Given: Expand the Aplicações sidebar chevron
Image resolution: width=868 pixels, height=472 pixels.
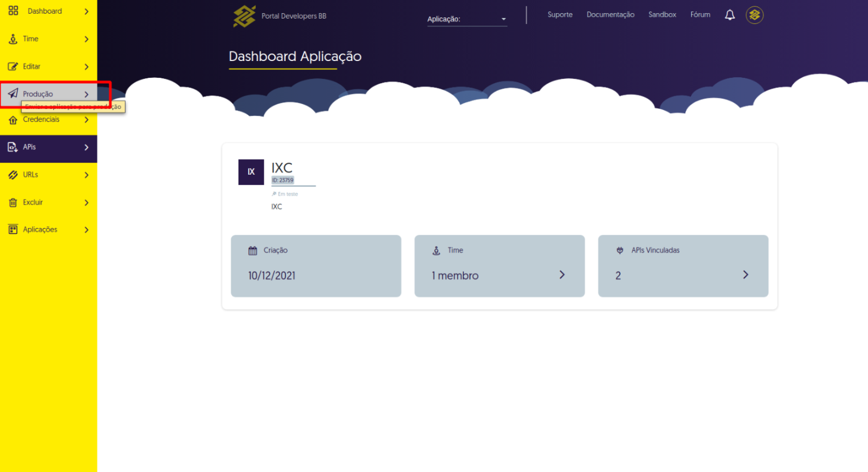Looking at the screenshot, I should click(x=87, y=230).
